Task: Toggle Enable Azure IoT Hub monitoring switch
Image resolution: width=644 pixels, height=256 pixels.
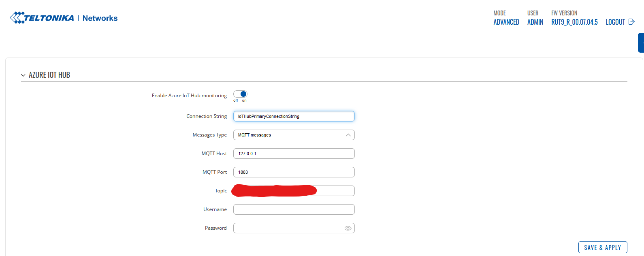Action: pyautogui.click(x=240, y=94)
